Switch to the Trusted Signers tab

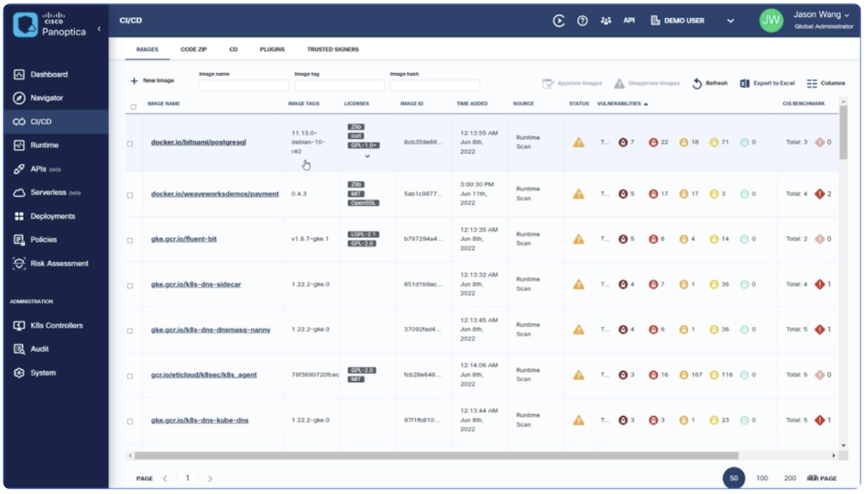pyautogui.click(x=333, y=50)
